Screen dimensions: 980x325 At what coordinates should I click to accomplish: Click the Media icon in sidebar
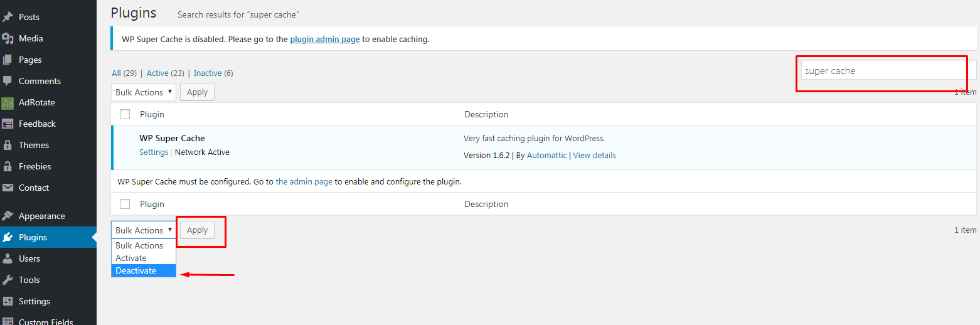[x=8, y=38]
